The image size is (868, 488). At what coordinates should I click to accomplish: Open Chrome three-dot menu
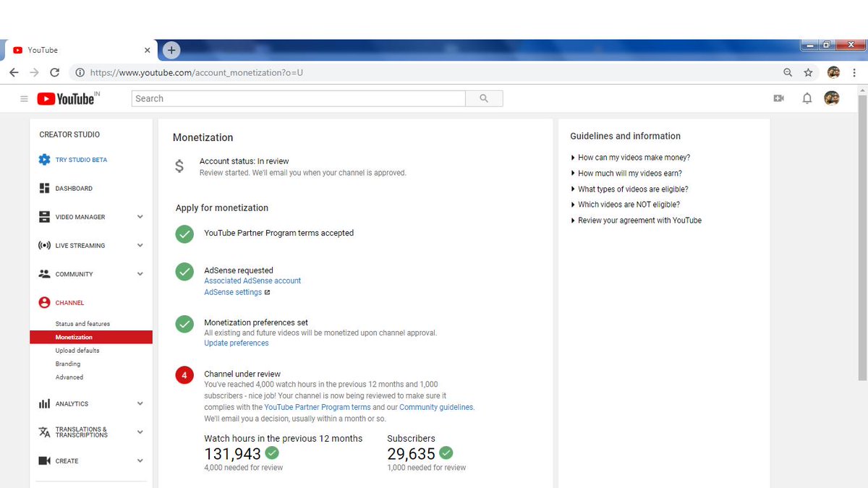tap(855, 72)
